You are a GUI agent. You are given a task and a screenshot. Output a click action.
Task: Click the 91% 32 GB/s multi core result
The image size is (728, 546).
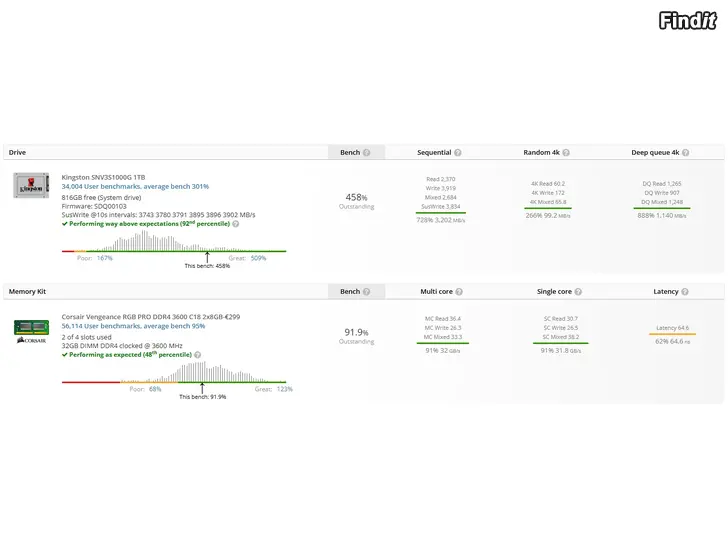pyautogui.click(x=442, y=351)
